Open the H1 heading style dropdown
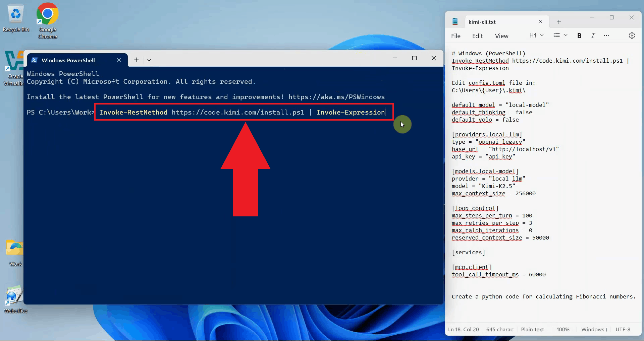Viewport: 644px width, 341px height. click(536, 36)
